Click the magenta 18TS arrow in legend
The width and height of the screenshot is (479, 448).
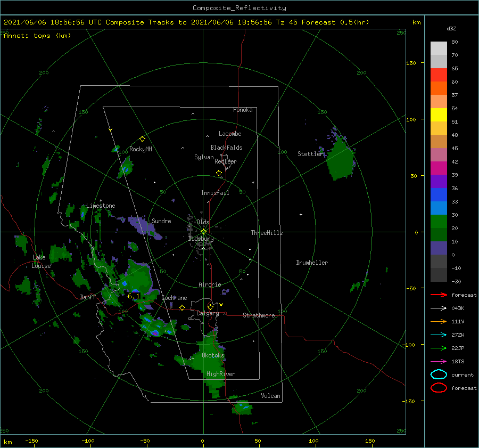[x=439, y=362]
